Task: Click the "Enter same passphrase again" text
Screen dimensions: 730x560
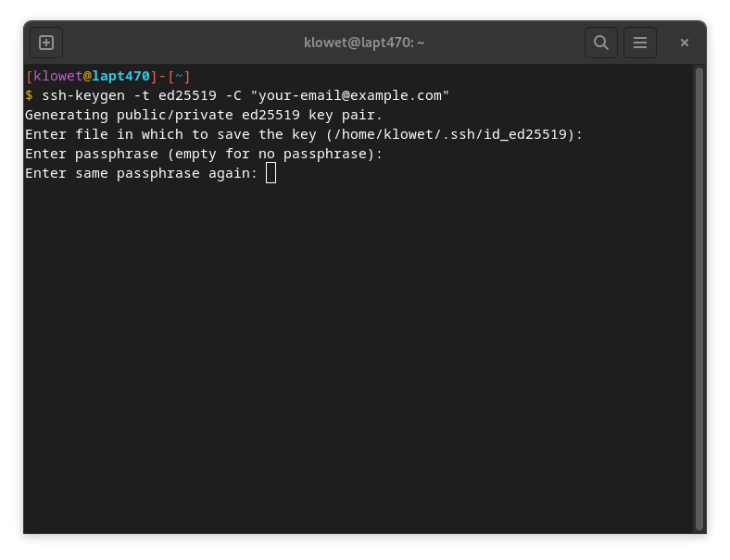Action: [x=139, y=173]
